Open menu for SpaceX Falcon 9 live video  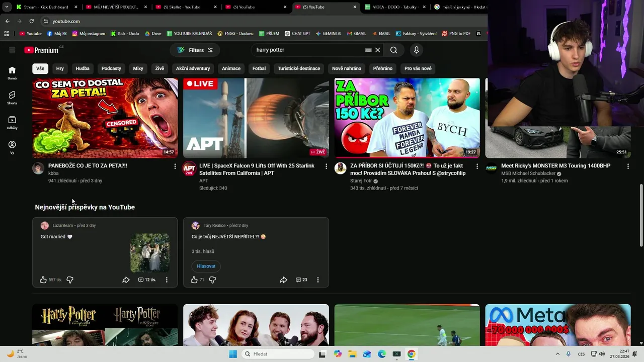click(326, 166)
